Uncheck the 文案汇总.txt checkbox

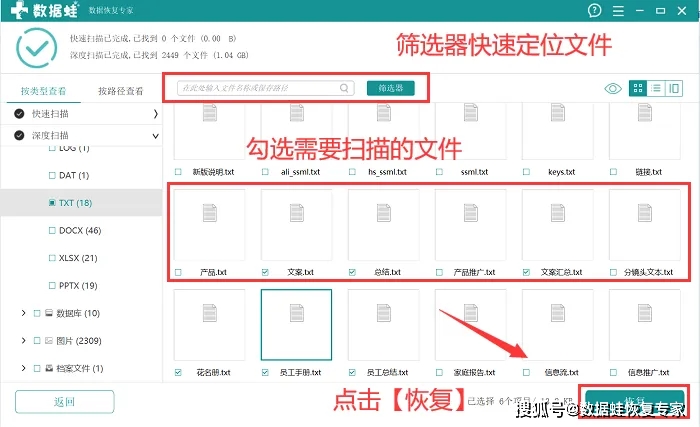click(526, 272)
